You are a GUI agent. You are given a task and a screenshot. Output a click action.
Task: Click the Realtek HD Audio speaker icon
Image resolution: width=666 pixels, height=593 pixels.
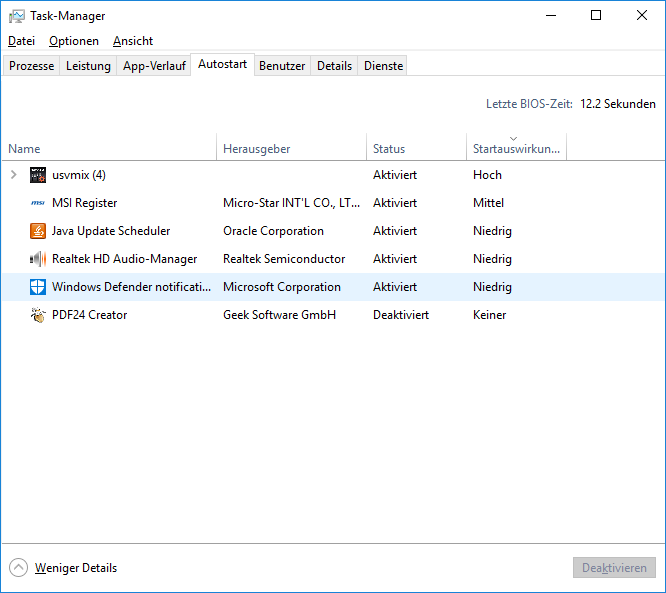[38, 259]
